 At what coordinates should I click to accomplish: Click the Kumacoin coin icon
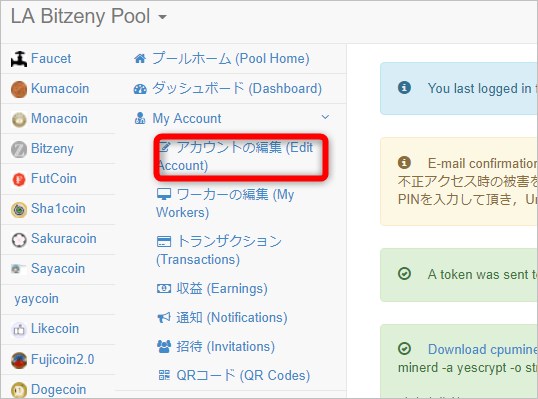[19, 89]
